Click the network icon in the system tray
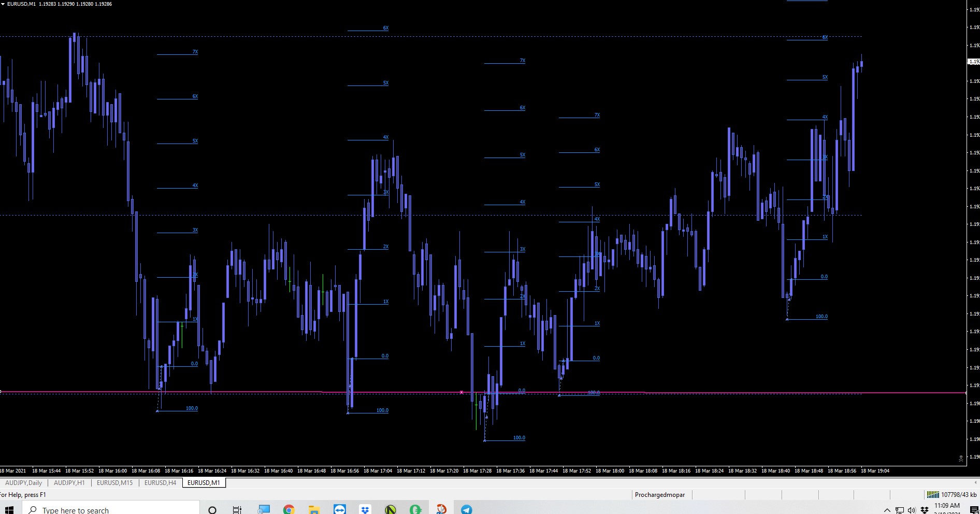Viewport: 980px width, 514px height. (x=899, y=510)
